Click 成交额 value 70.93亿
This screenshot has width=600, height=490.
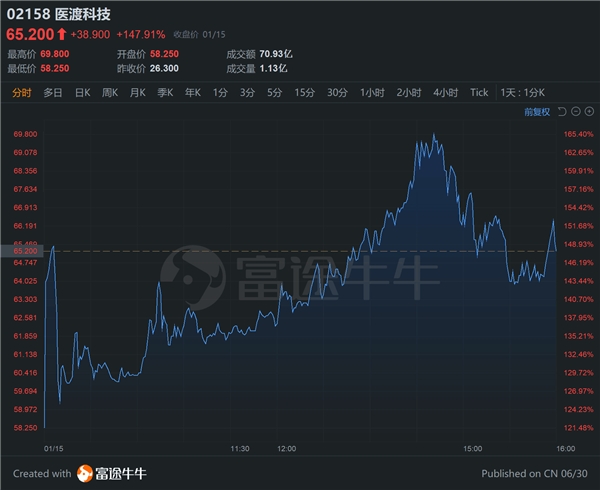276,54
